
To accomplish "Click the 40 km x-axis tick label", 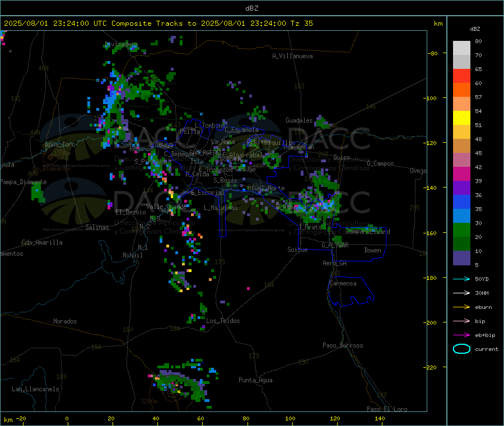I will pyautogui.click(x=156, y=418).
